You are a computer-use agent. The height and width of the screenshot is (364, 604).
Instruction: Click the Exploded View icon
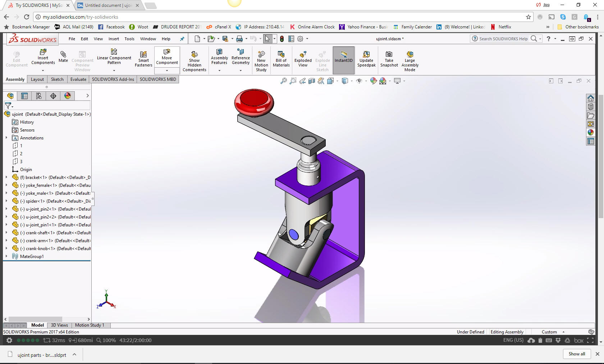pos(303,59)
